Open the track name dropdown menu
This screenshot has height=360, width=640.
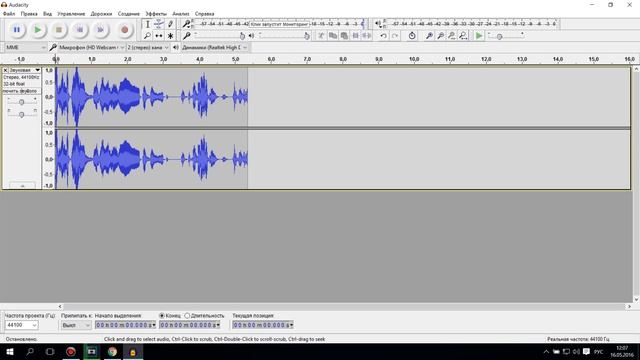click(24, 70)
